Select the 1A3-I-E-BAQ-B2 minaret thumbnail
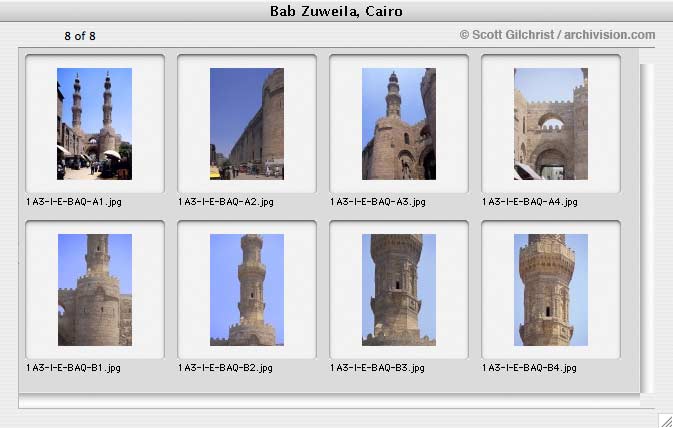 [247, 290]
